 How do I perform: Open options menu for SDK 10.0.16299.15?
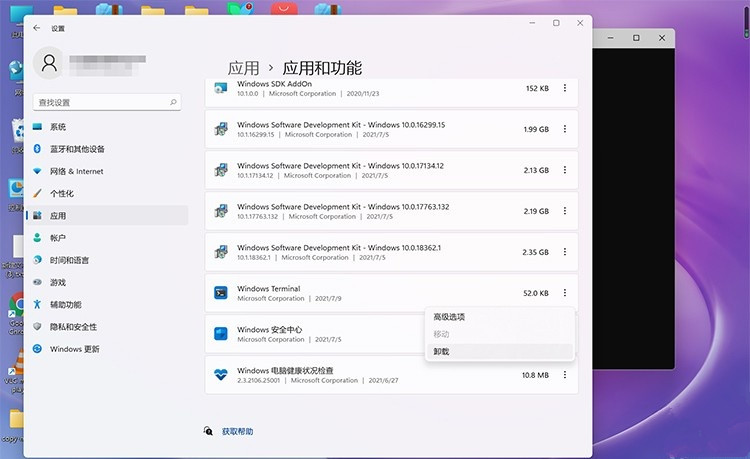(x=565, y=129)
